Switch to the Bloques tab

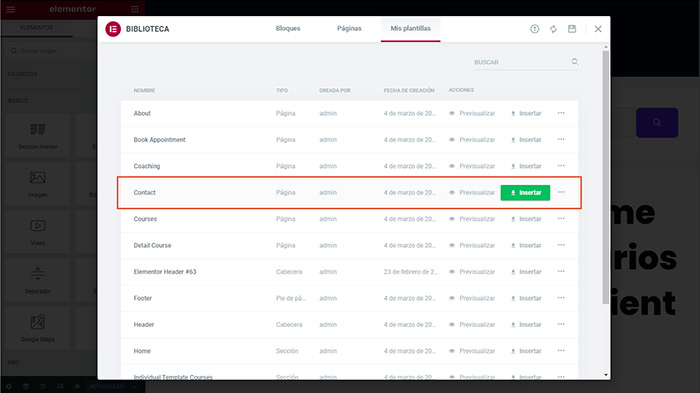(x=288, y=29)
